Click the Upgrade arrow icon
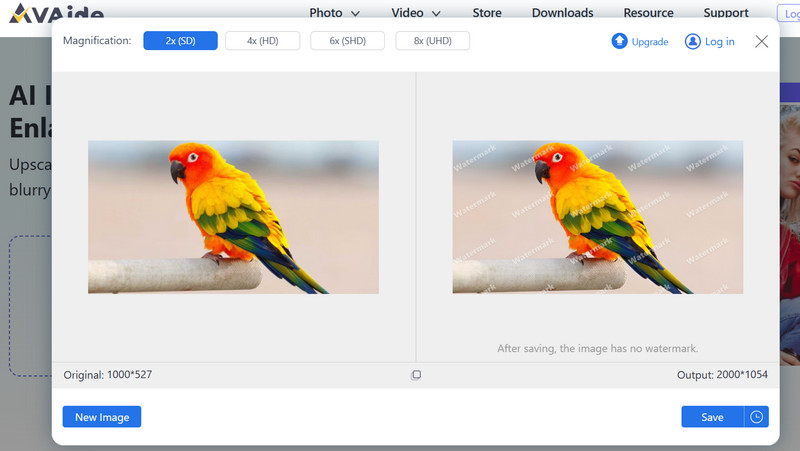800x451 pixels. pos(619,41)
